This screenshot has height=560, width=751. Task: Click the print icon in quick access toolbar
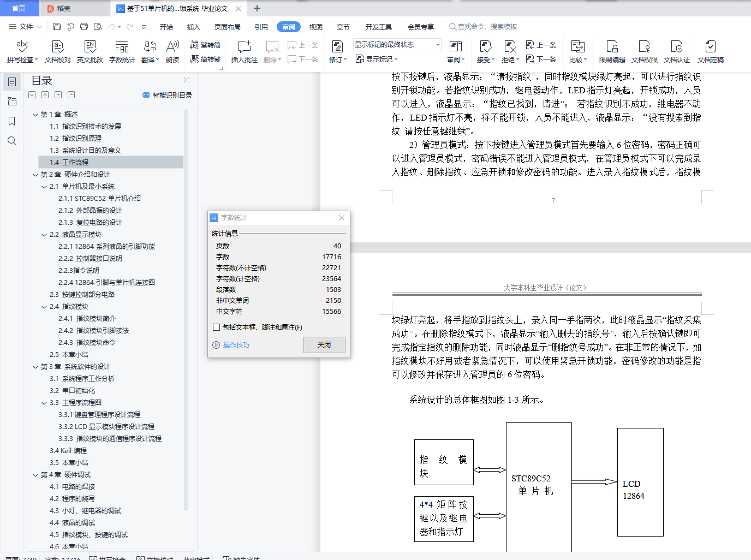tap(84, 26)
